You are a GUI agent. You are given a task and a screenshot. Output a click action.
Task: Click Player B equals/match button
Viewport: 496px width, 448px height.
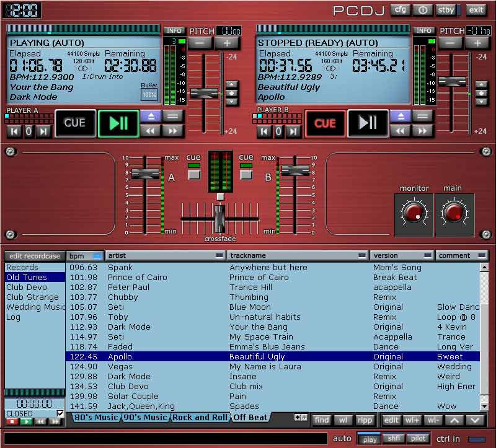422,116
